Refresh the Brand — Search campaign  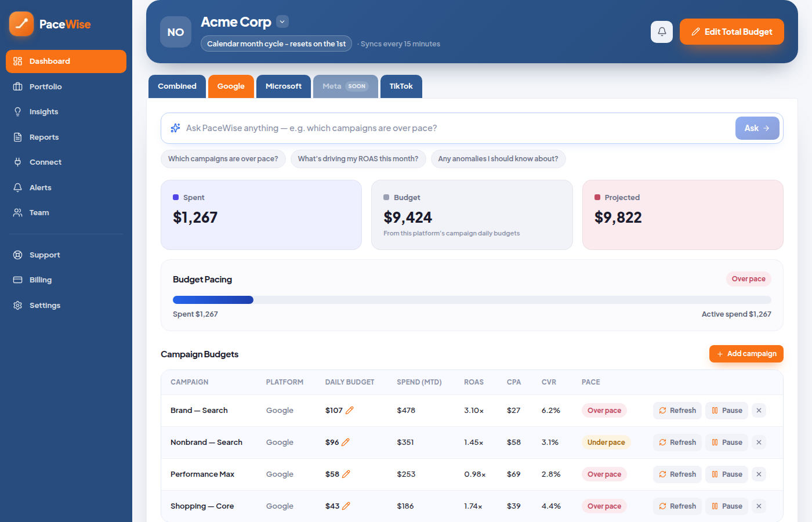tap(677, 411)
